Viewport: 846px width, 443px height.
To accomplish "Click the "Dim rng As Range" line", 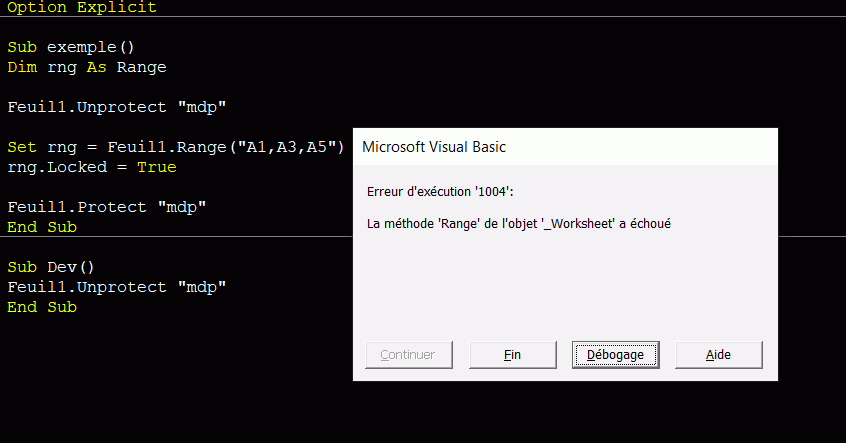I will [86, 67].
